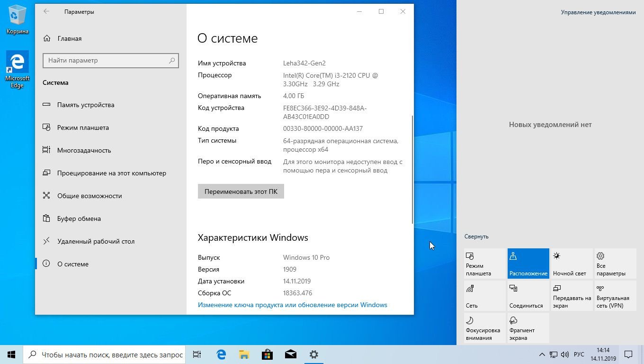Select Общие возможности section
644x364 pixels.
point(111,196)
